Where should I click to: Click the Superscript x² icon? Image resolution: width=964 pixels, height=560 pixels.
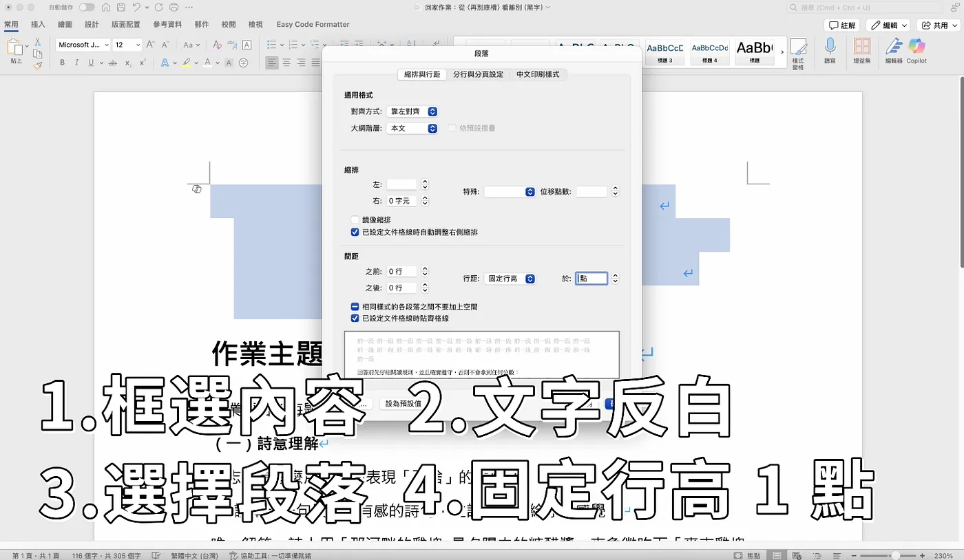click(143, 63)
